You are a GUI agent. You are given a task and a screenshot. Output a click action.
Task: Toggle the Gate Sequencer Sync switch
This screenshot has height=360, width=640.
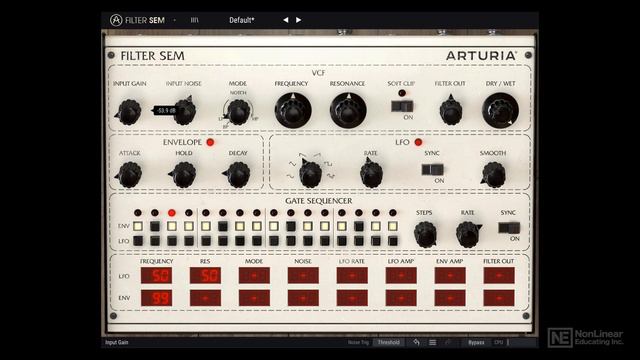509,228
